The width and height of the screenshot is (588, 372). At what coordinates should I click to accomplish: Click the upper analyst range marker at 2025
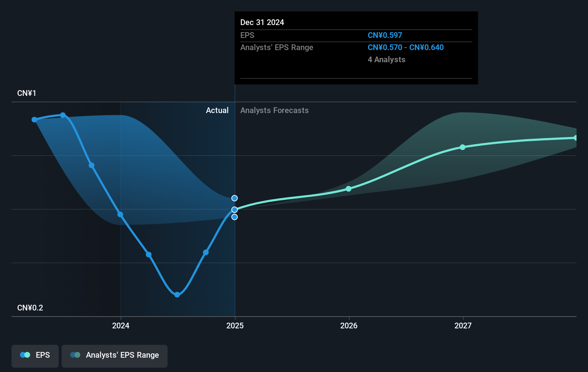235,198
